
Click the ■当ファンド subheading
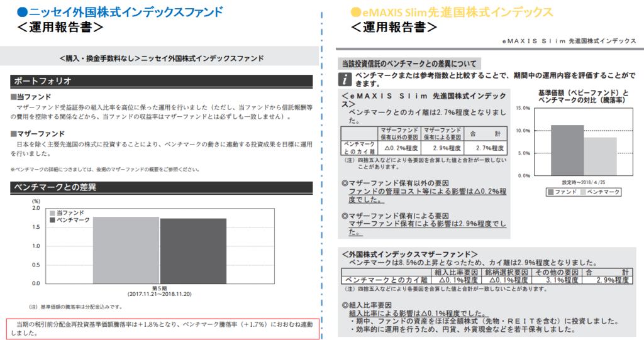pyautogui.click(x=31, y=97)
